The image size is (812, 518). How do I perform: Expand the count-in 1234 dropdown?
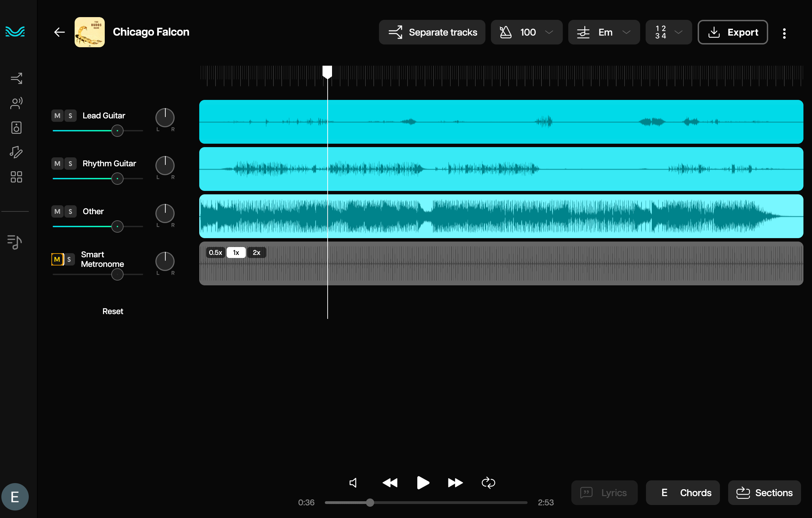pos(668,32)
